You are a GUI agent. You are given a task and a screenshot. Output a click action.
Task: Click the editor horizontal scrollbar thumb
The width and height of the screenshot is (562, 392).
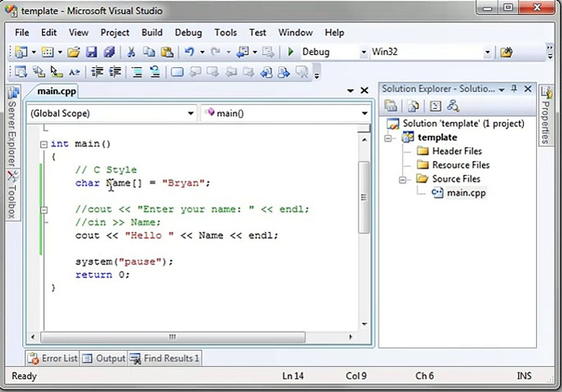pyautogui.click(x=173, y=337)
